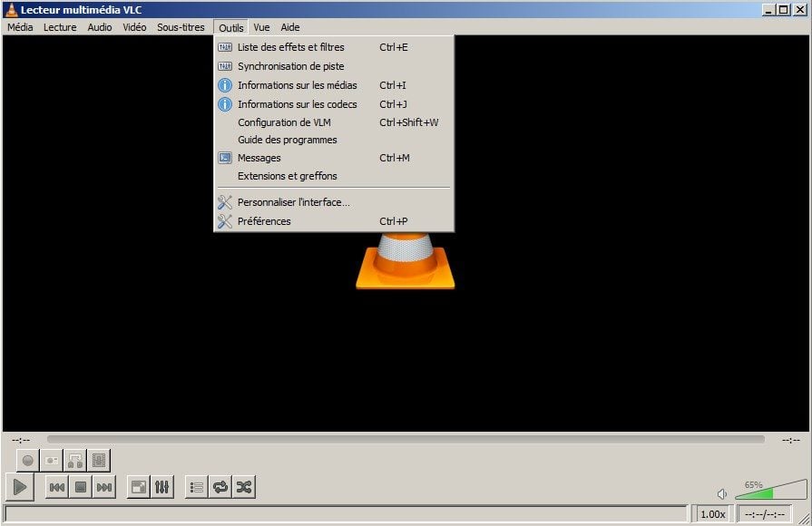
Task: Mute audio with the speaker icon
Action: click(722, 494)
